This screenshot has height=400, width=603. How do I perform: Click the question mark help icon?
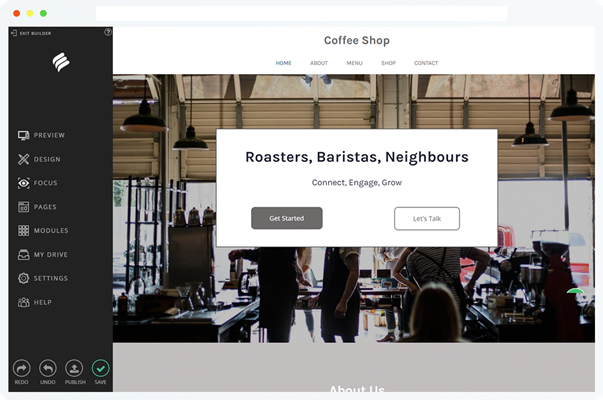point(108,32)
